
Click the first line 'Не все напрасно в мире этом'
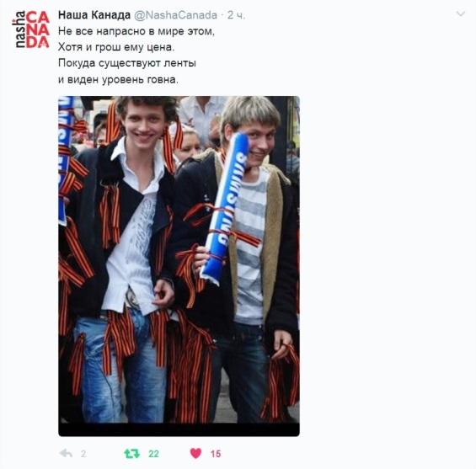point(136,31)
